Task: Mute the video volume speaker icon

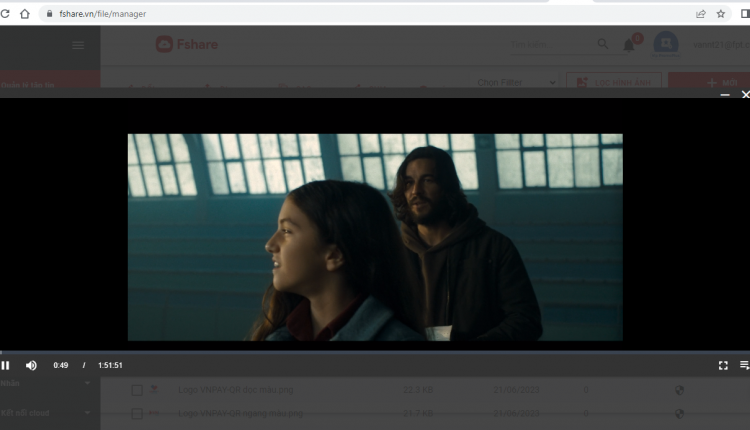Action: [31, 365]
